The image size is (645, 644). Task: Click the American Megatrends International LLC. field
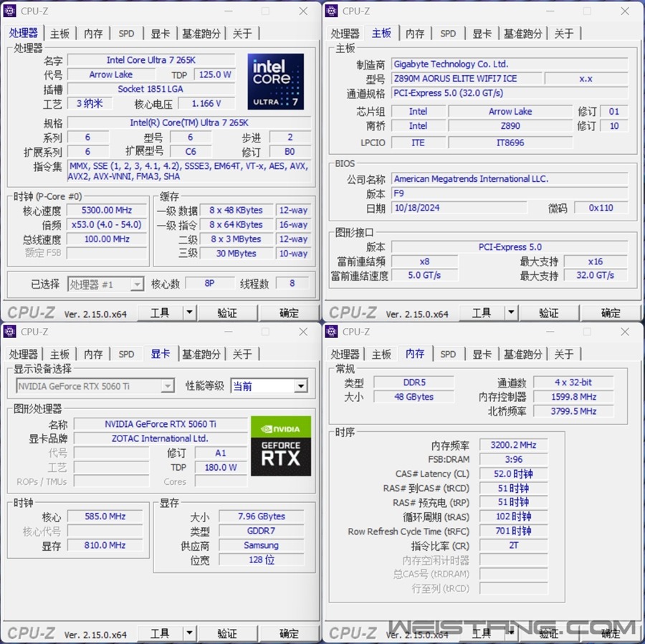coord(510,179)
